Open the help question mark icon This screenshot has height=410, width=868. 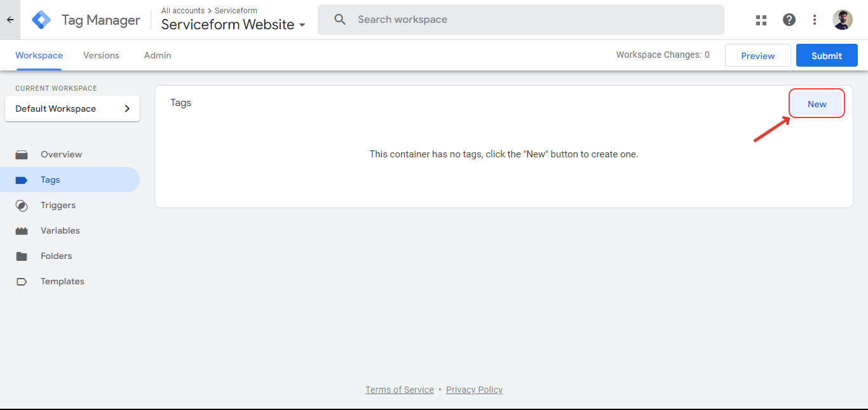coord(789,20)
